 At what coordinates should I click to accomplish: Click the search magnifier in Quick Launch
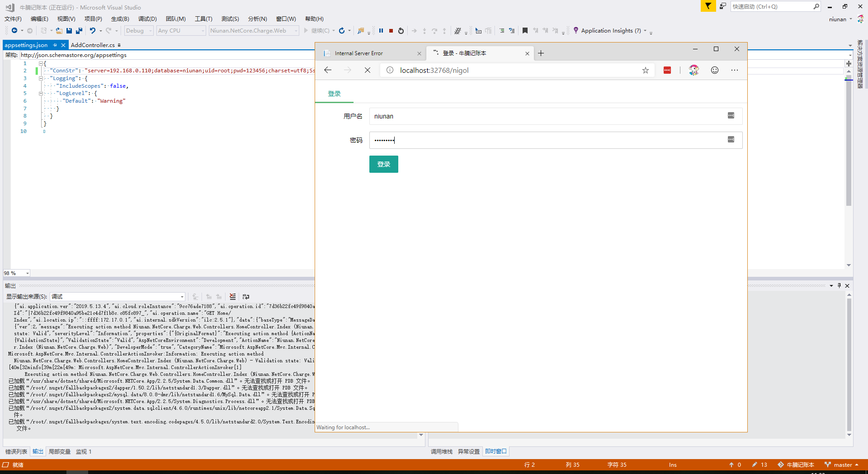pos(816,6)
